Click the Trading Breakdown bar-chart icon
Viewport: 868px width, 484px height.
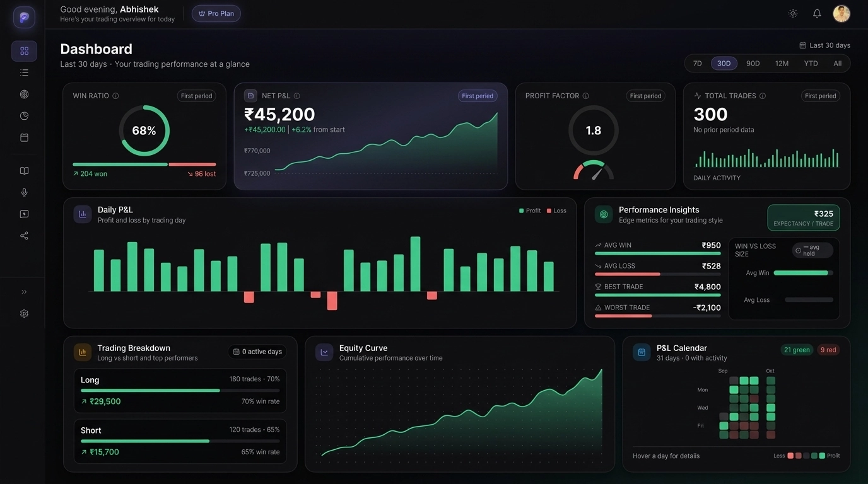(83, 352)
